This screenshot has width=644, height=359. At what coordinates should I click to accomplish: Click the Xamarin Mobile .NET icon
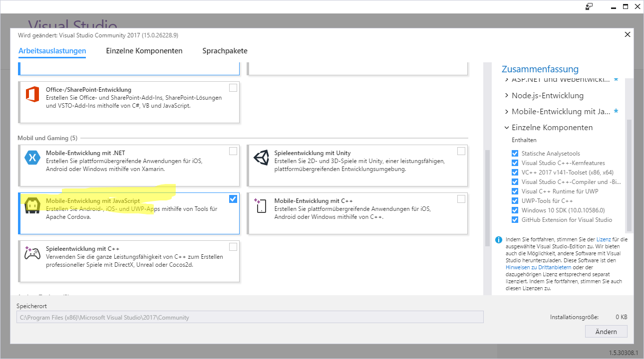[x=32, y=158]
